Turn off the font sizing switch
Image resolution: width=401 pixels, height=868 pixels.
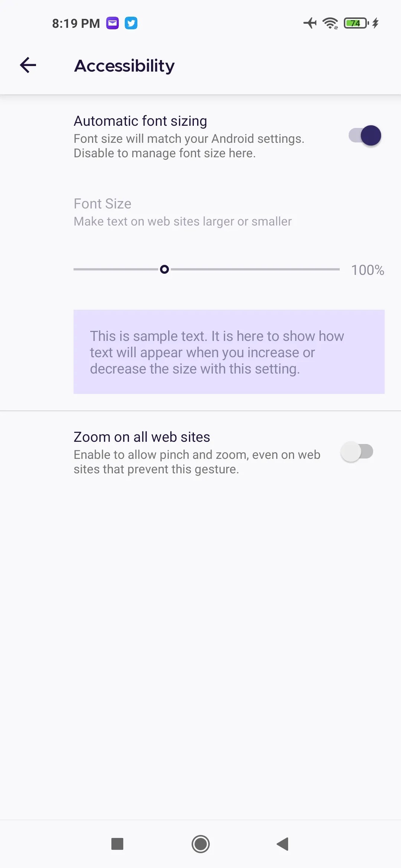click(364, 136)
